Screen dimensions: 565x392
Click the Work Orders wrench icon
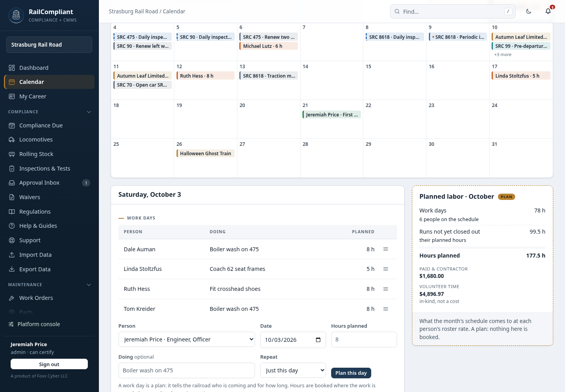12,298
